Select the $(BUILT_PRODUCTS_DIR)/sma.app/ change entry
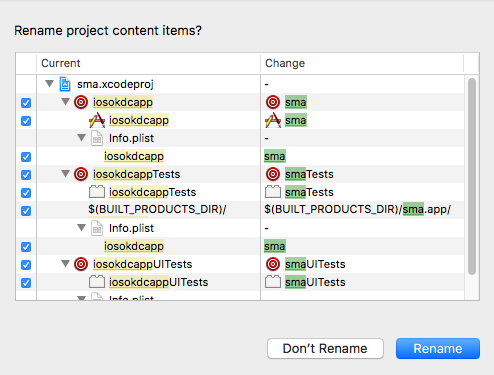Image resolution: width=494 pixels, height=375 pixels. pos(357,209)
